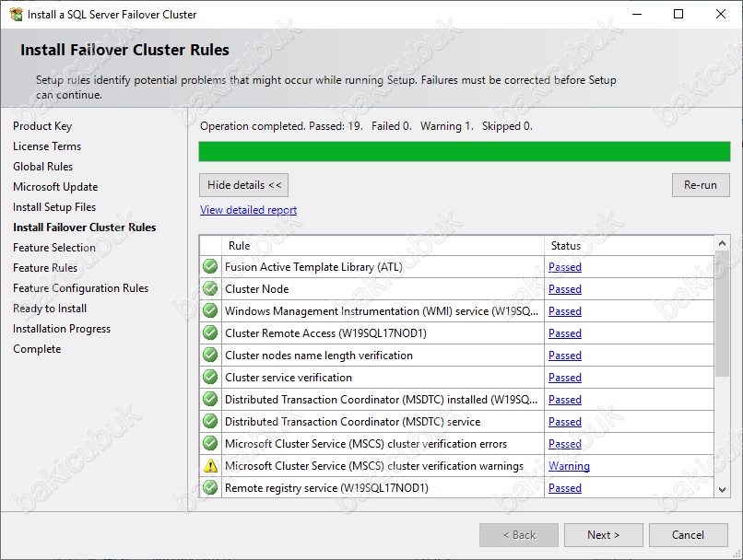The height and width of the screenshot is (560, 743).
Task: Click the Fusion Active Template Library (ATL) rule text
Action: coord(313,267)
